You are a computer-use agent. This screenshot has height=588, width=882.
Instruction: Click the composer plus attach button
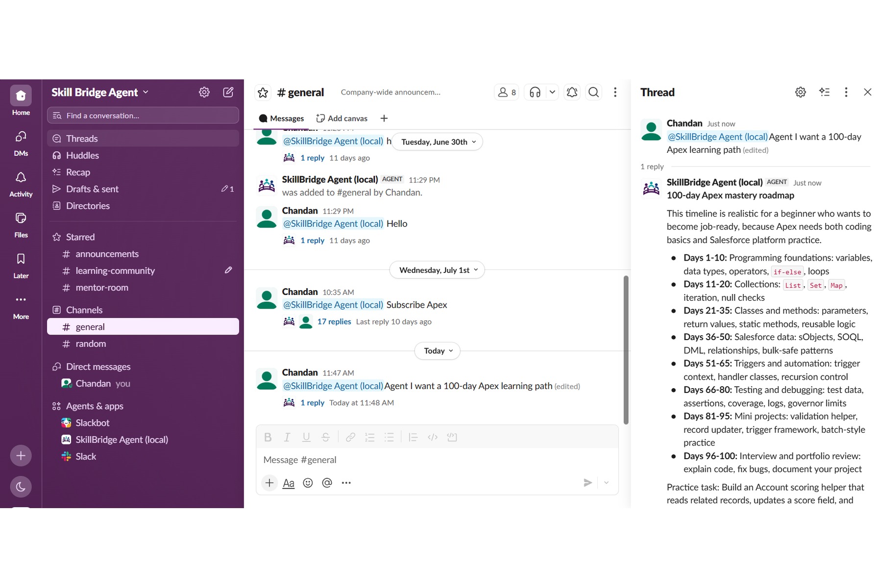tap(269, 483)
